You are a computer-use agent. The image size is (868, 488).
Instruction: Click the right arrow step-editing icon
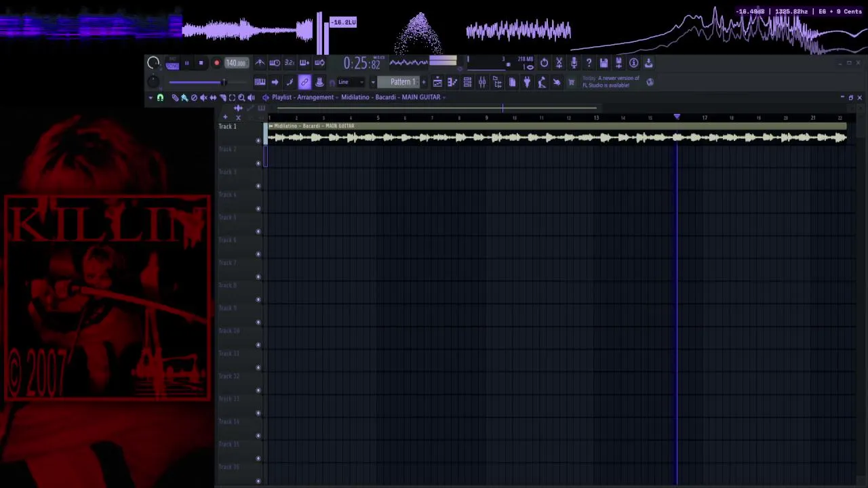(275, 83)
